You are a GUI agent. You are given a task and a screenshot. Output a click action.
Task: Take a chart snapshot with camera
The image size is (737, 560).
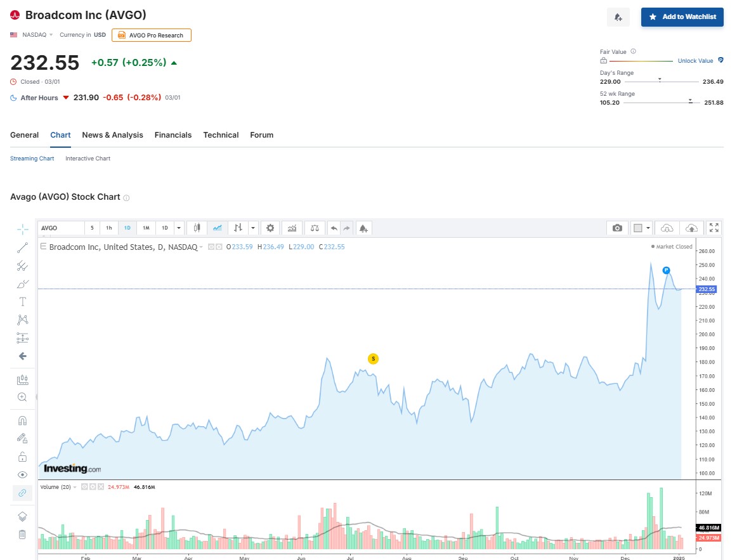coord(618,228)
